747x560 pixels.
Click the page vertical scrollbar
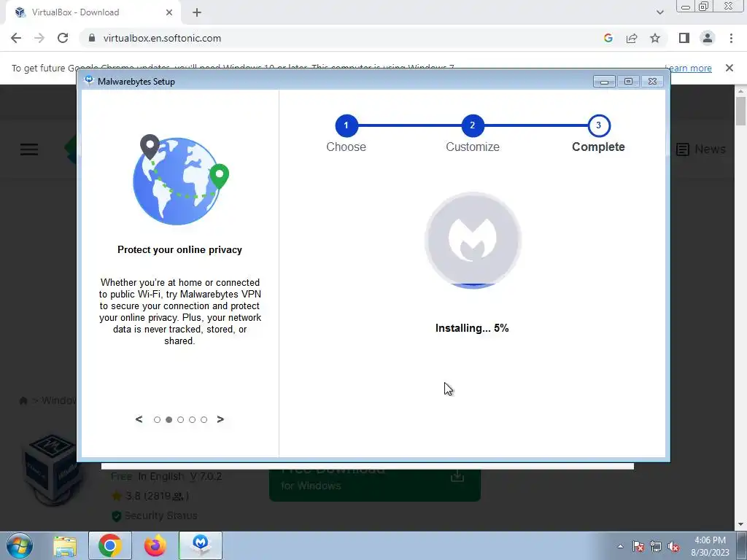pyautogui.click(x=741, y=111)
